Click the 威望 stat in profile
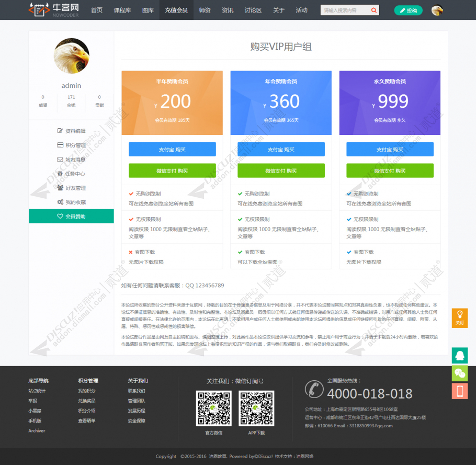 [x=43, y=101]
